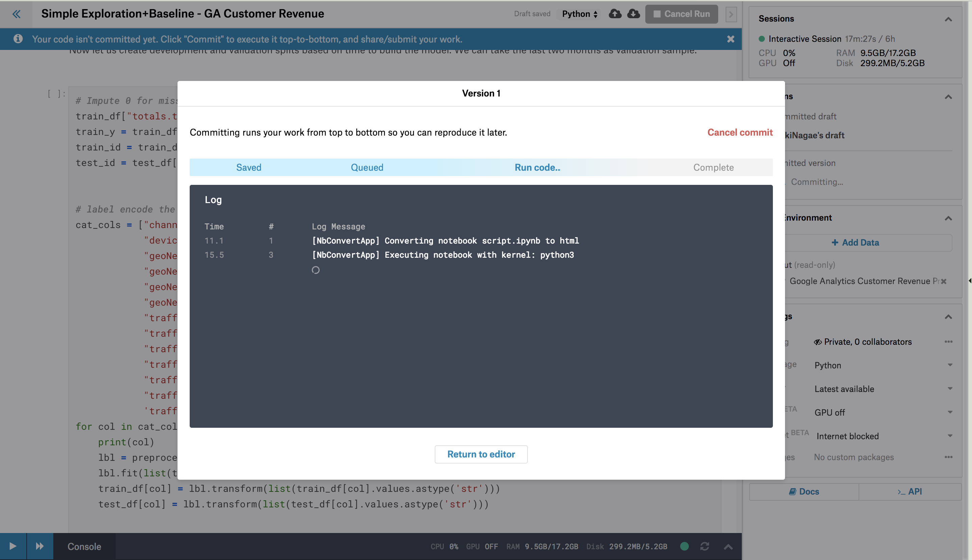
Task: Run all cells using fast-forward icon
Action: [39, 546]
